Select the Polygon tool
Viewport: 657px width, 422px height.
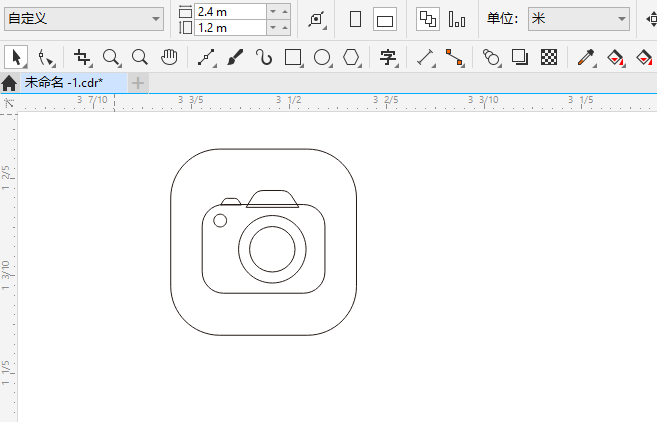(x=352, y=57)
